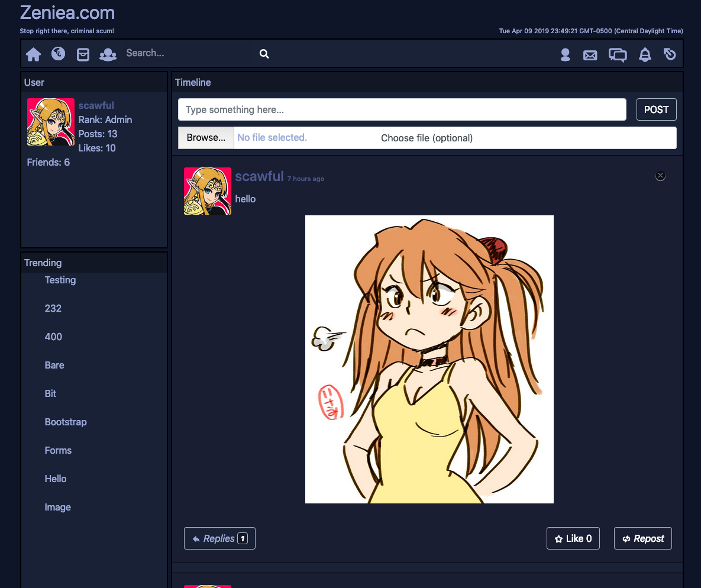Click the hello post author avatar
This screenshot has height=588, width=701.
208,191
